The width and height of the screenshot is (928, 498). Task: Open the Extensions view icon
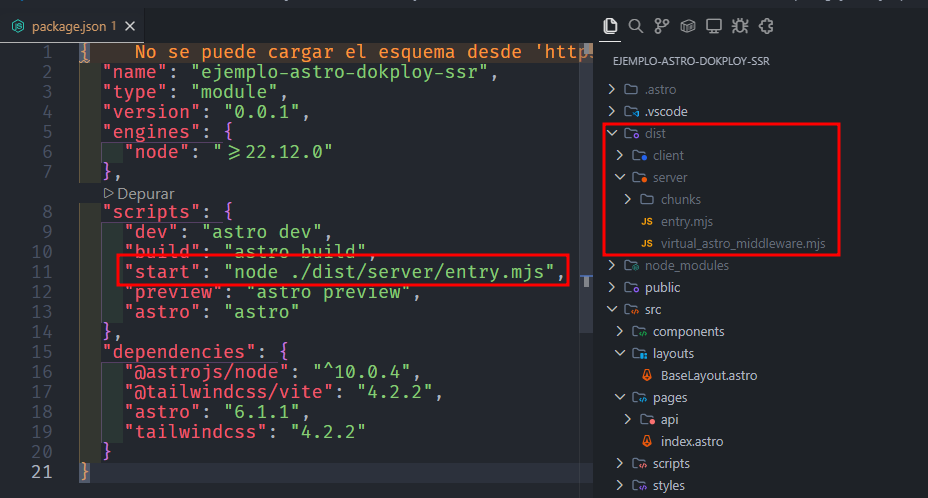[766, 26]
